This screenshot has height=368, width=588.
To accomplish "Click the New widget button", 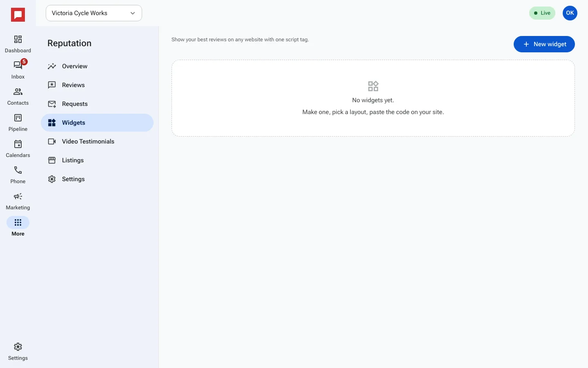I will [x=544, y=44].
